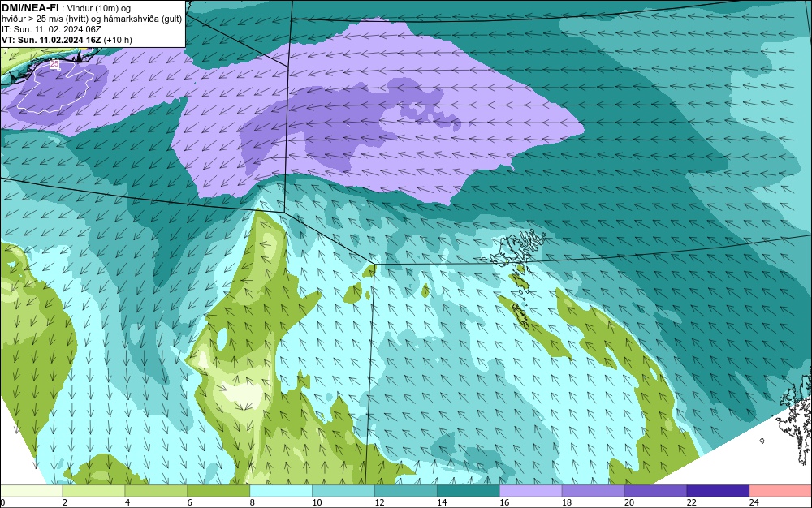Pick the 12–14 m/s teal legend swatch
The height and width of the screenshot is (508, 812).
pos(406,491)
